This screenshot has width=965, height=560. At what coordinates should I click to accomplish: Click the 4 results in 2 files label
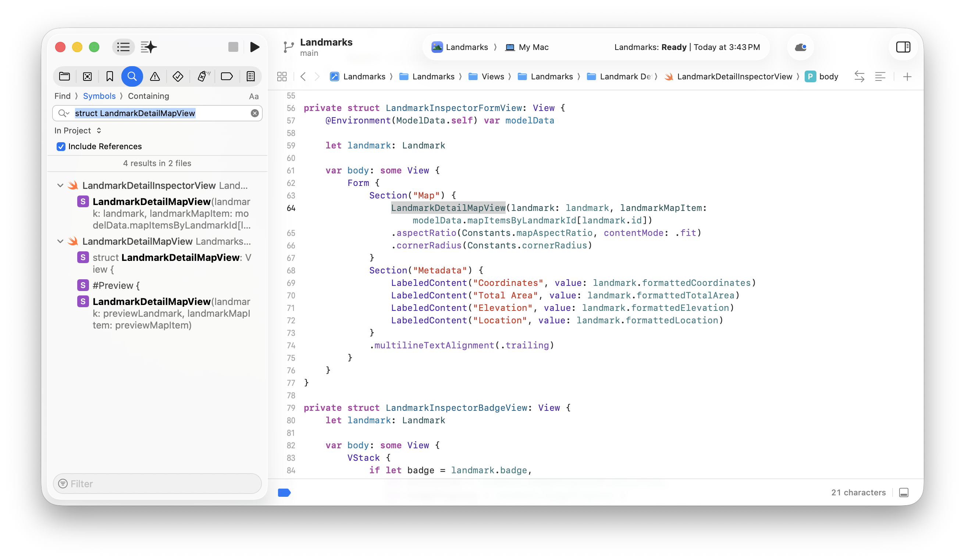(157, 163)
